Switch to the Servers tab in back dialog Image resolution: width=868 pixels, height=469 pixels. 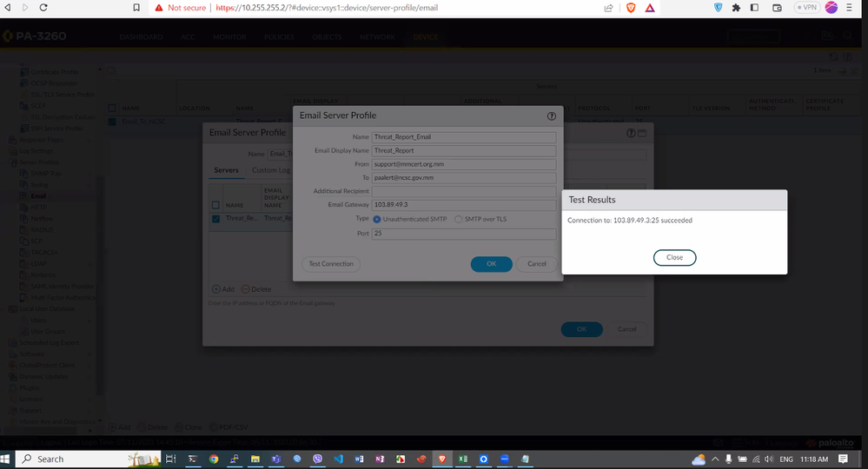point(227,170)
